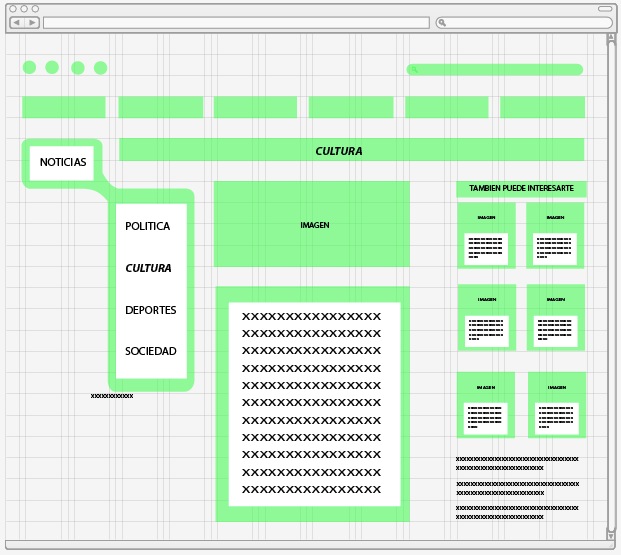Select POLITICA from the submenu
Screen dimensions: 621x555
click(x=147, y=227)
